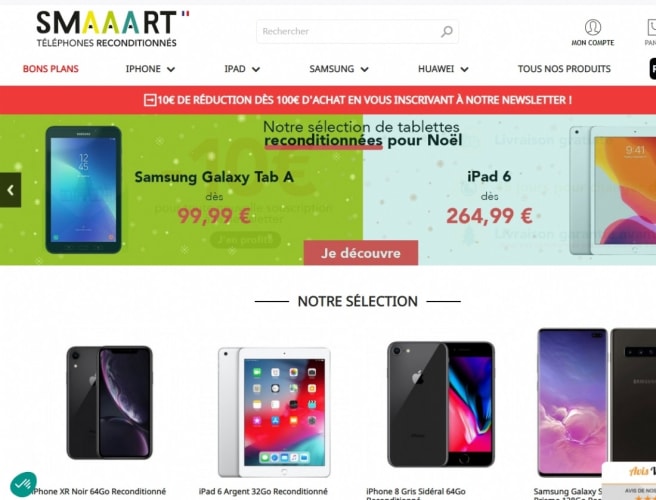
Task: Expand the HUAWEI dropdown chevron
Action: tap(464, 69)
